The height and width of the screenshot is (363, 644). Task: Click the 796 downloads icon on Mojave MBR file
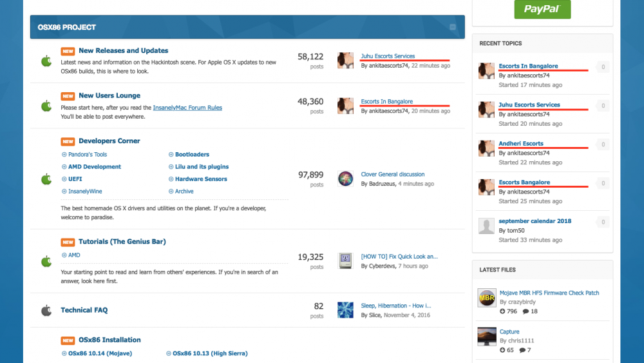[x=502, y=311]
